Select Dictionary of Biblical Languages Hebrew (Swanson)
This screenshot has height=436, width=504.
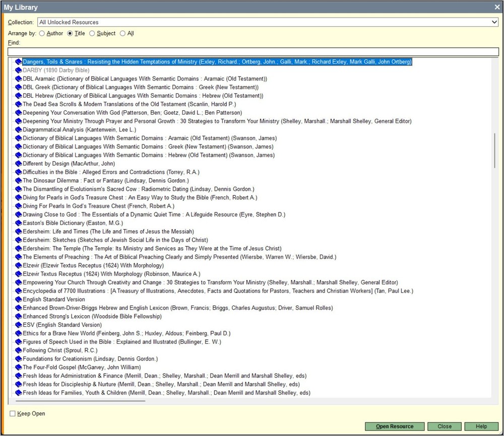pyautogui.click(x=149, y=155)
